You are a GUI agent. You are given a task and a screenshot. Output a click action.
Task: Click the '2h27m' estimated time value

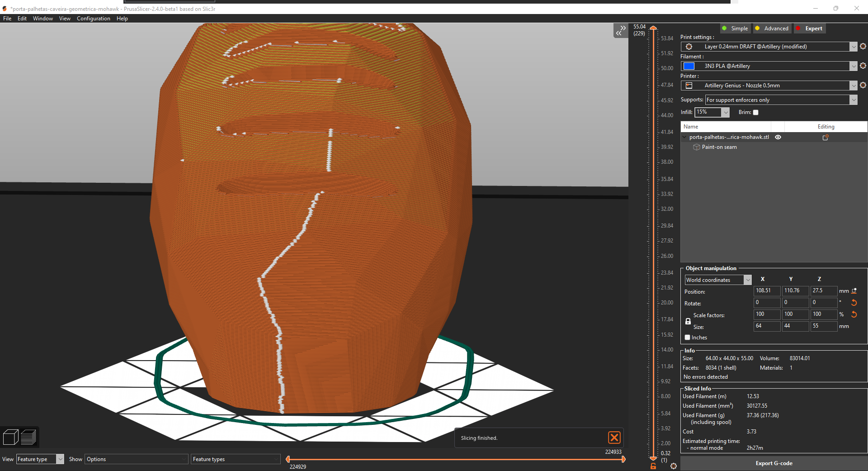[755, 448]
